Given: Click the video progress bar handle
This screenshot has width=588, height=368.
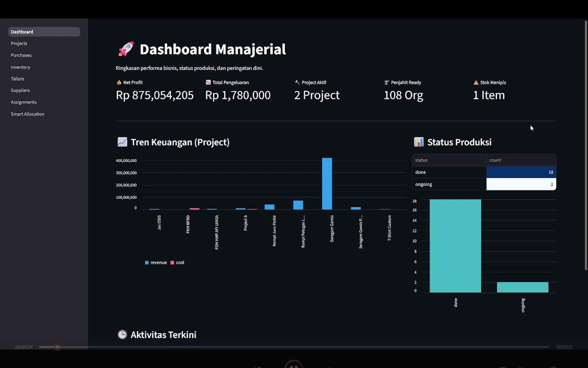Looking at the screenshot, I should (x=57, y=347).
